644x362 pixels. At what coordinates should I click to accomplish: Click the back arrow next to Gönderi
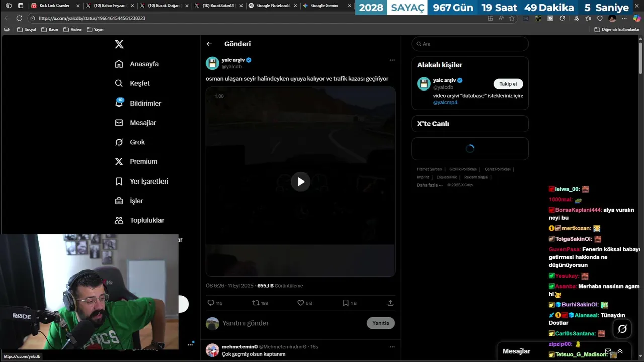click(x=209, y=44)
